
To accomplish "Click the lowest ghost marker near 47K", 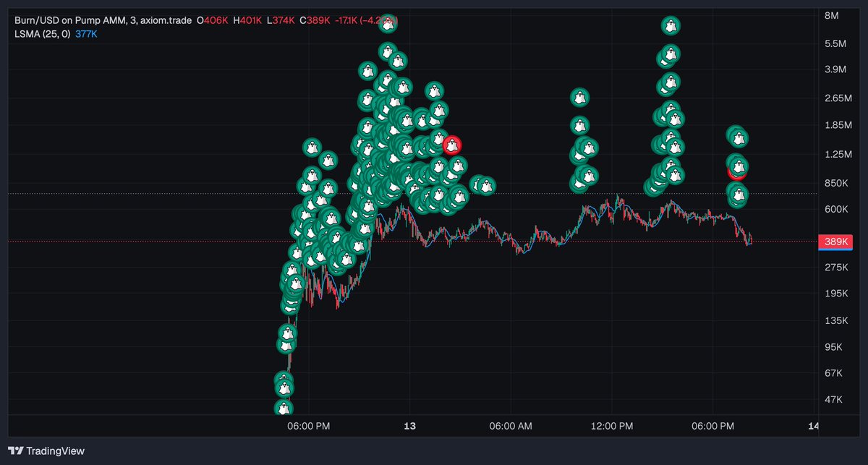I will pos(284,409).
